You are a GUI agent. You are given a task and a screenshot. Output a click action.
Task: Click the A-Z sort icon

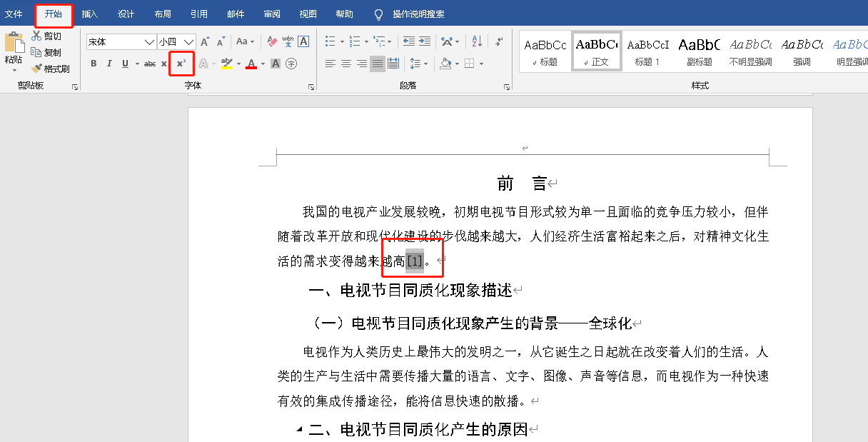pyautogui.click(x=478, y=41)
